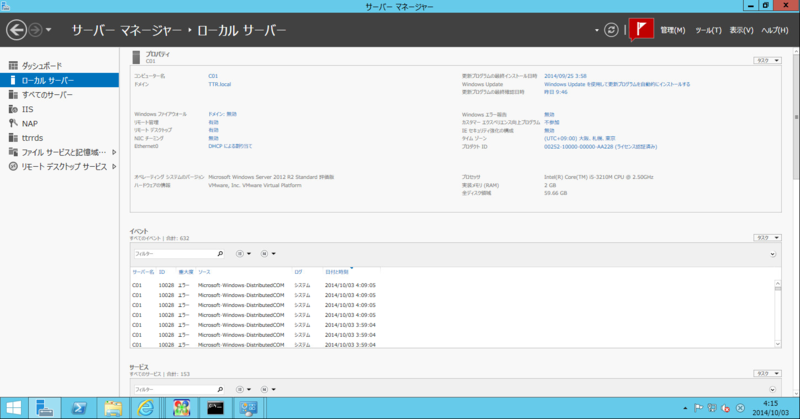Click the computer name link C01
Screen dimensions: 800x419
tap(213, 76)
